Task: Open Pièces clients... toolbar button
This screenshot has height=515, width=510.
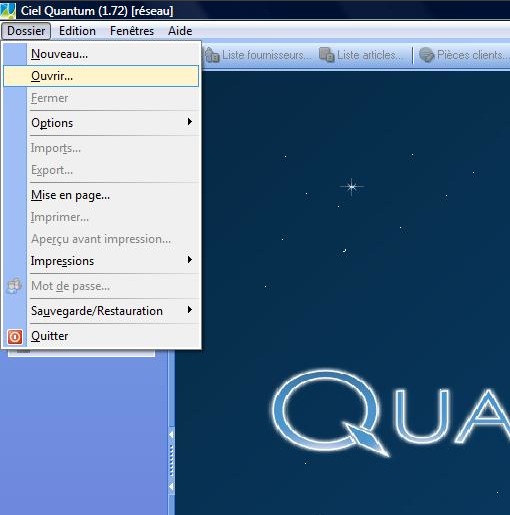Action: [464, 55]
